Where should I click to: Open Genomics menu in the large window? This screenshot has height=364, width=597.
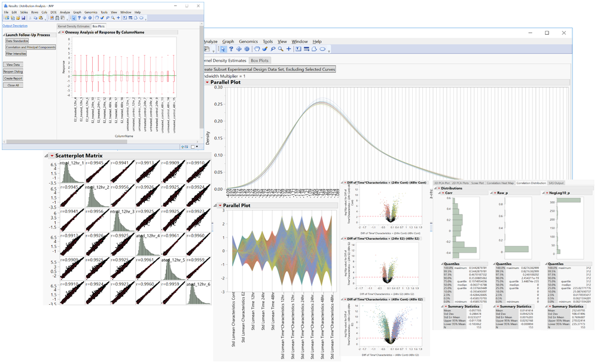coord(248,41)
